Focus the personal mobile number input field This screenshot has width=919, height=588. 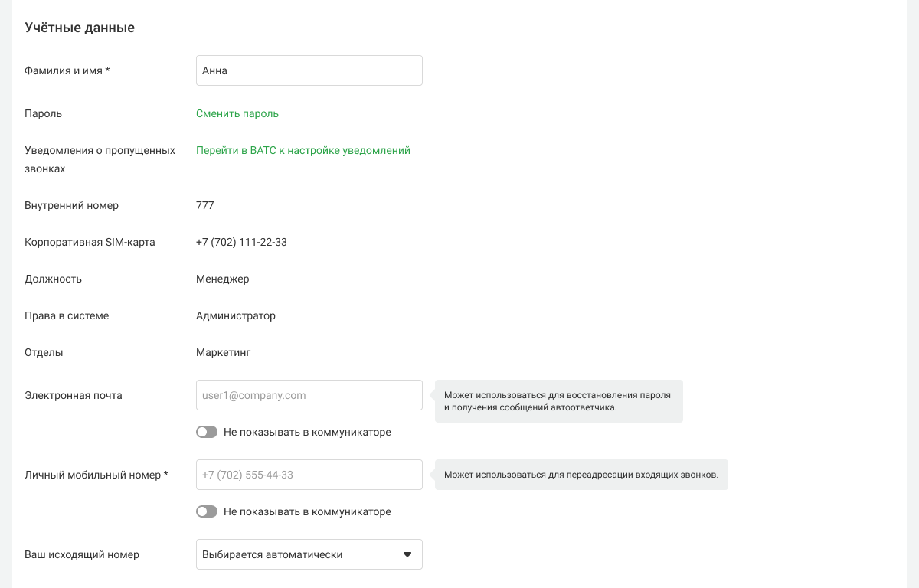[309, 475]
